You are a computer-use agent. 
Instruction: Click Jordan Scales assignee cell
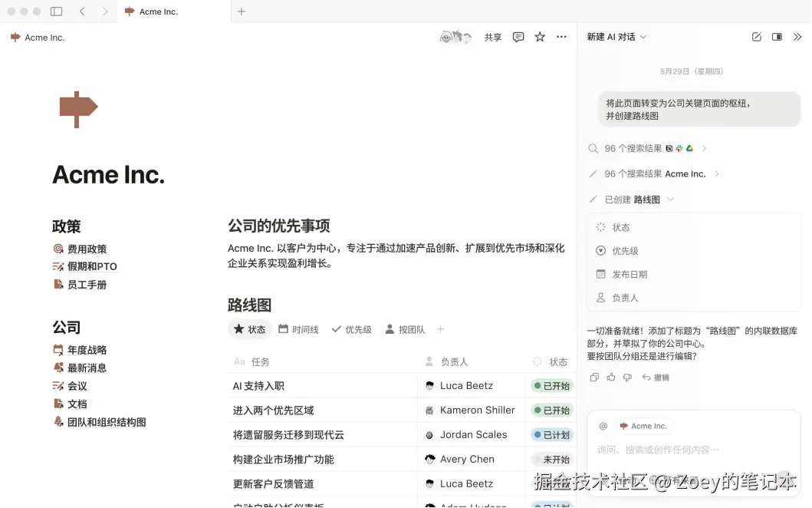471,434
